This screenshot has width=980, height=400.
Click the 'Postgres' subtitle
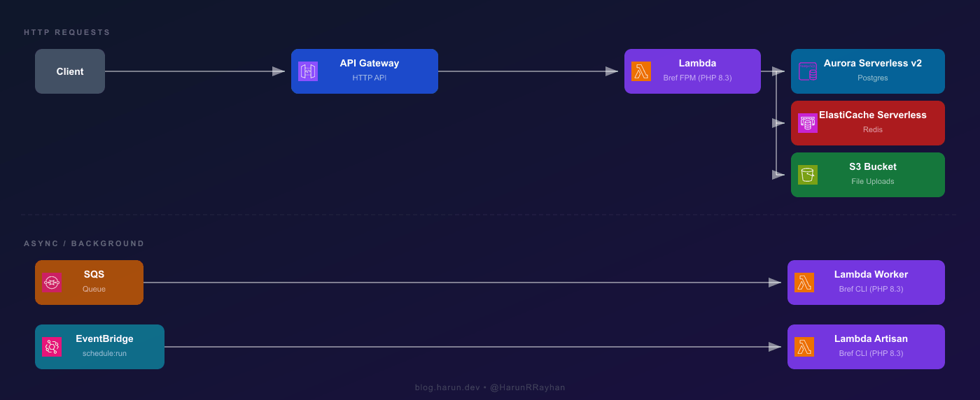[x=873, y=78]
